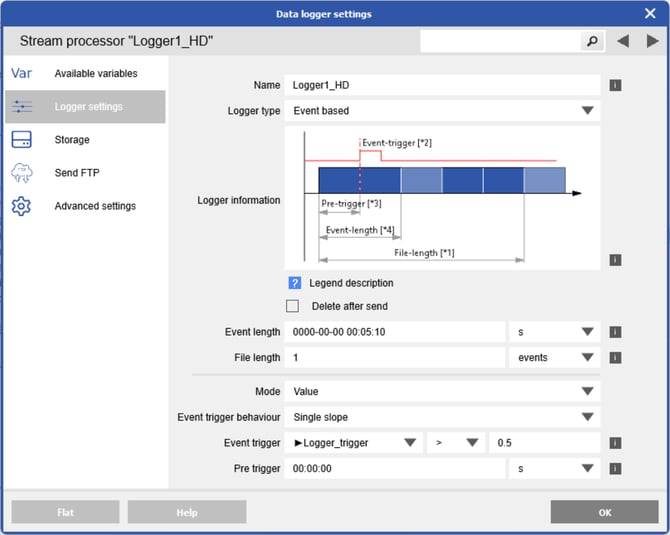Open the Logger type dropdown
This screenshot has height=535, width=670.
point(442,111)
